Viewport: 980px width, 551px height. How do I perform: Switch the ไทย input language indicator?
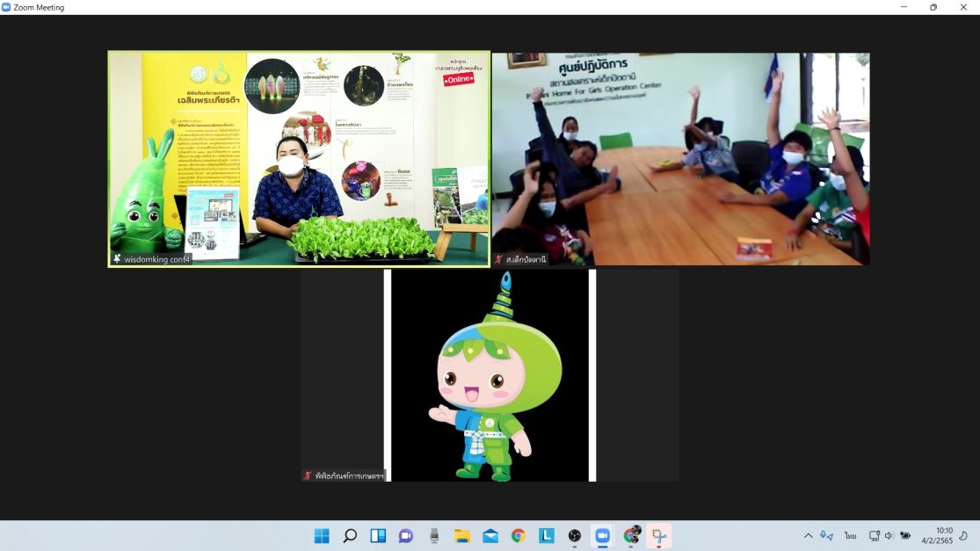[x=850, y=536]
